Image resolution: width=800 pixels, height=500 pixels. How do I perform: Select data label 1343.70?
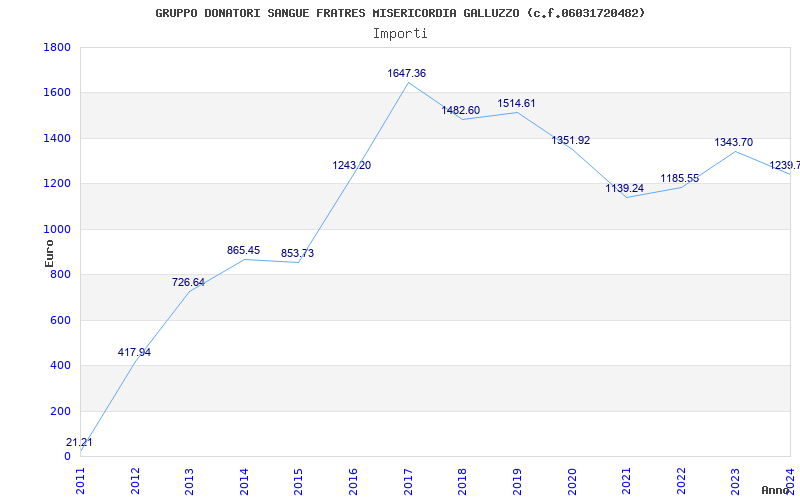click(734, 142)
